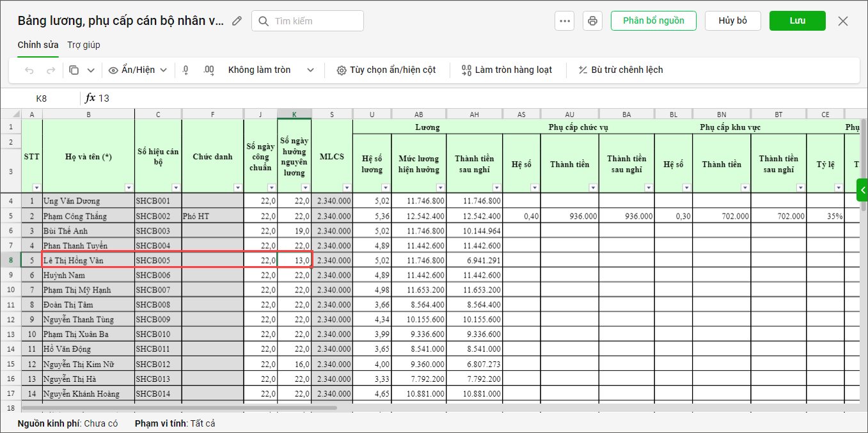Click the undo arrow in toolbar
The width and height of the screenshot is (868, 433).
coord(29,70)
